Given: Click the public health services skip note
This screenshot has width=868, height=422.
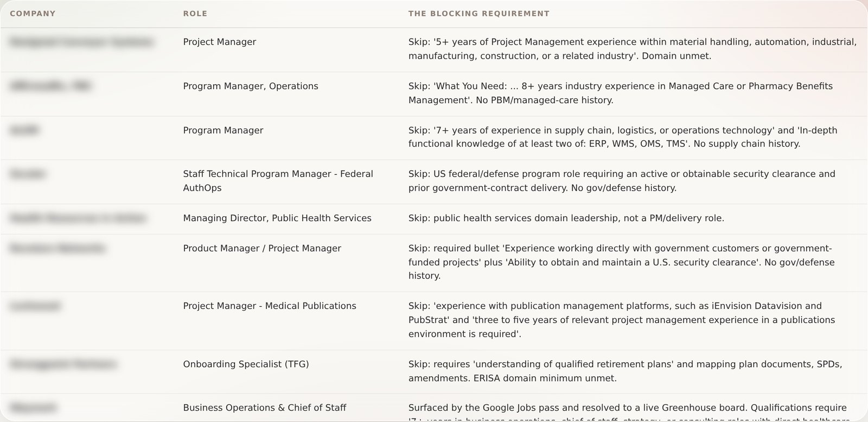Looking at the screenshot, I should [566, 218].
